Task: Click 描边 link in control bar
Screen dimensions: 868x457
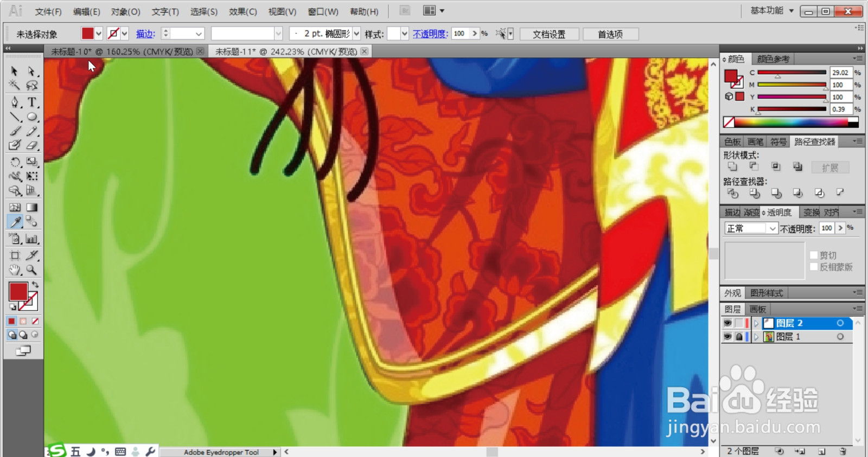Action: click(x=145, y=34)
